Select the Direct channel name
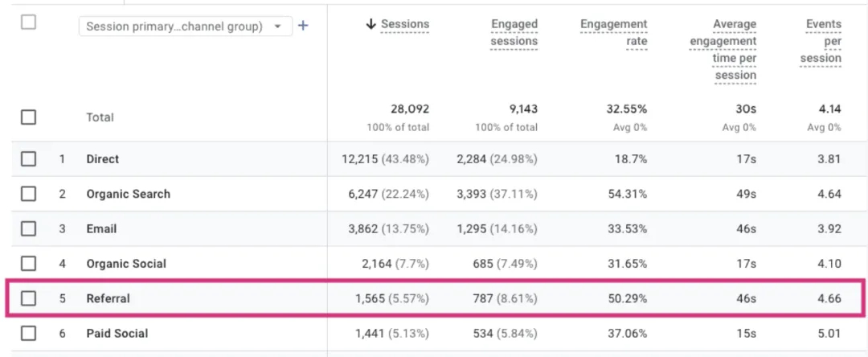Viewport: 868px width, 357px height. click(x=102, y=159)
